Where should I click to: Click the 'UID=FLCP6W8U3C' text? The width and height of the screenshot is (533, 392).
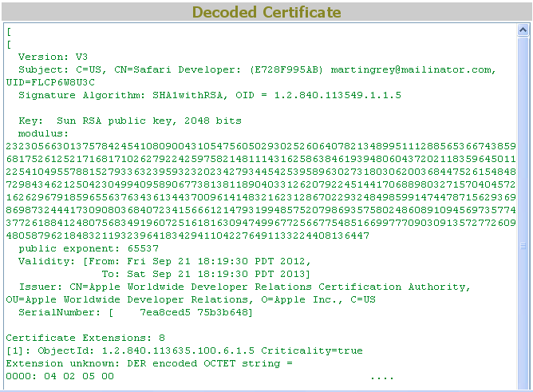click(50, 82)
